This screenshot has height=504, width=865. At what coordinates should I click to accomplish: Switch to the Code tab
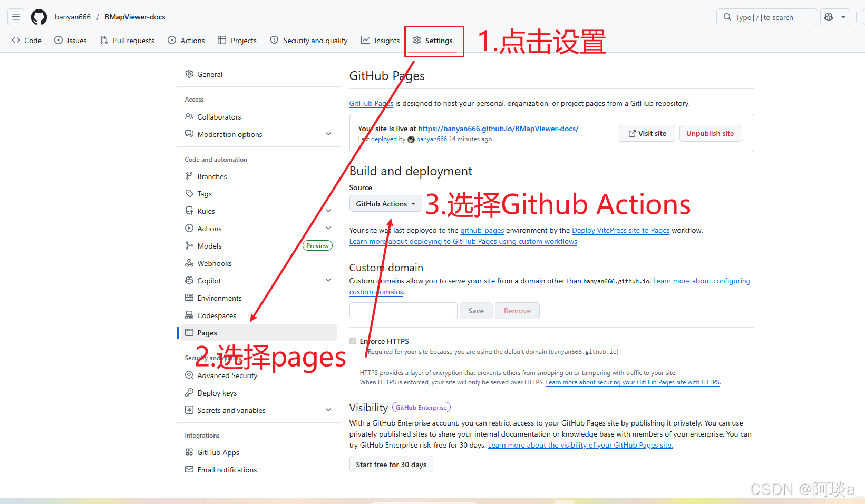[x=26, y=41]
